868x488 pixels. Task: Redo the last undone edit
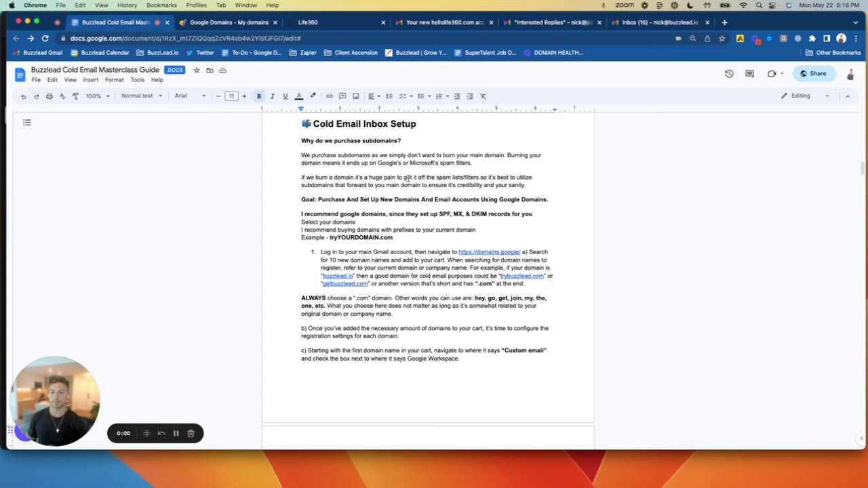coord(36,96)
